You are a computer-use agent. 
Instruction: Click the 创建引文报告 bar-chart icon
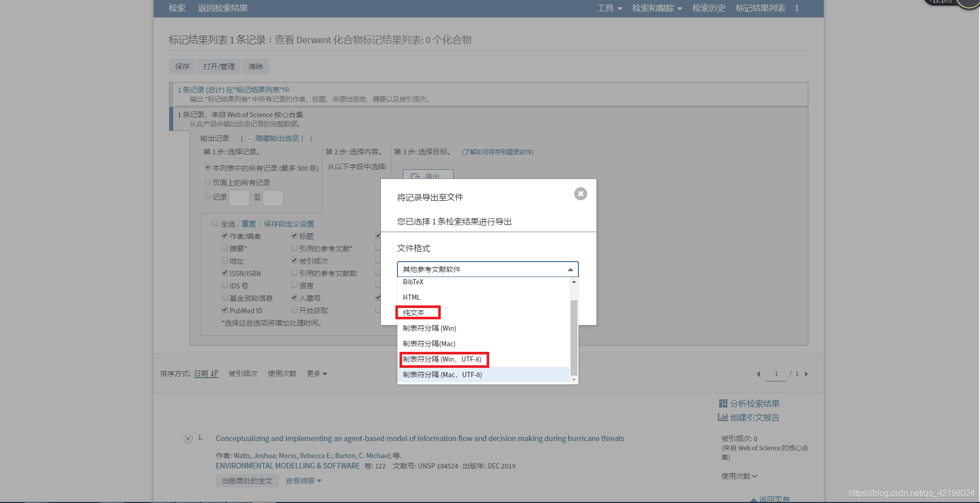[x=722, y=417]
